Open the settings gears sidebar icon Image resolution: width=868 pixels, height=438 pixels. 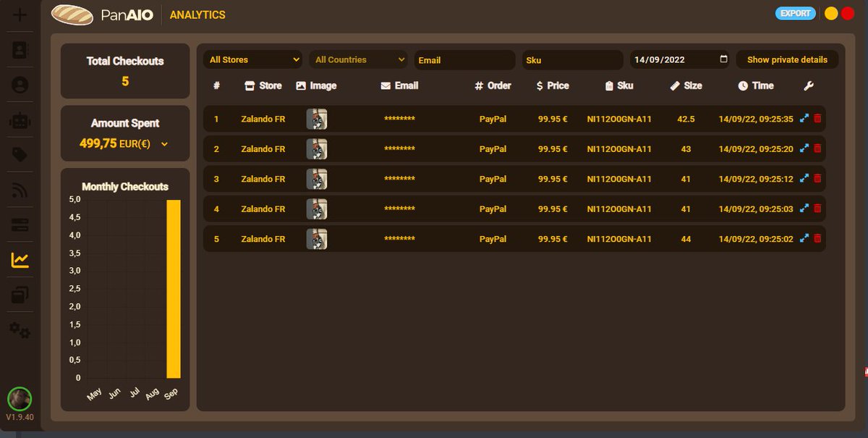(x=20, y=330)
